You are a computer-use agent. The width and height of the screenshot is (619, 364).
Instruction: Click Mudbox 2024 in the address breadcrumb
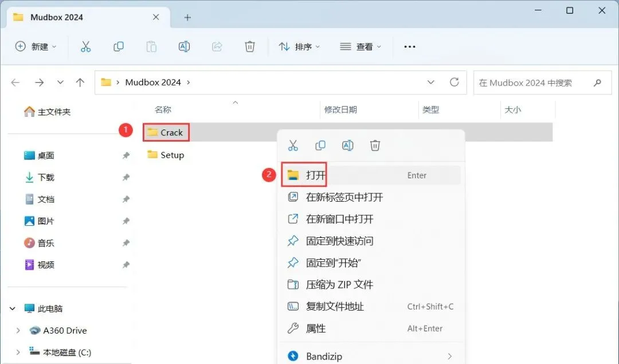[x=153, y=82]
